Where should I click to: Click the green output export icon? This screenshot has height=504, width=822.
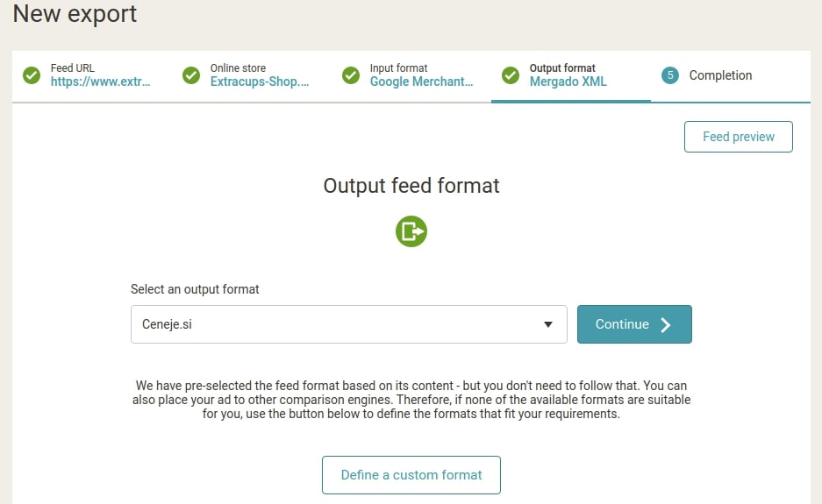click(x=411, y=231)
